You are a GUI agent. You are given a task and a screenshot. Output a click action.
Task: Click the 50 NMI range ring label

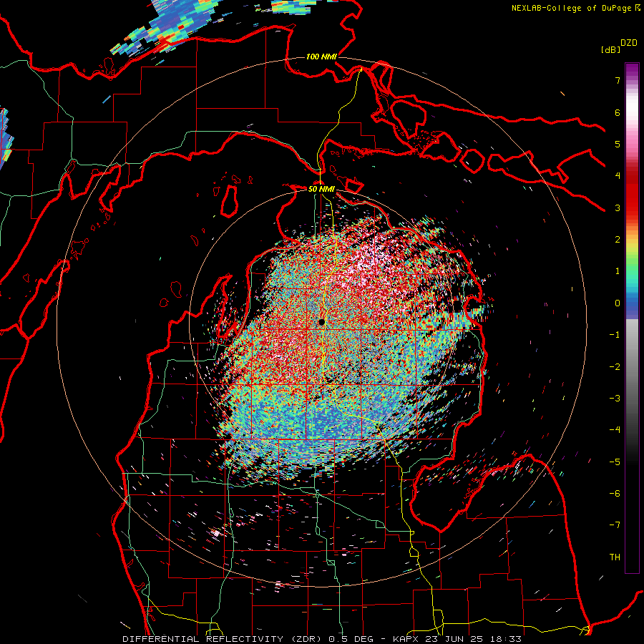click(321, 189)
